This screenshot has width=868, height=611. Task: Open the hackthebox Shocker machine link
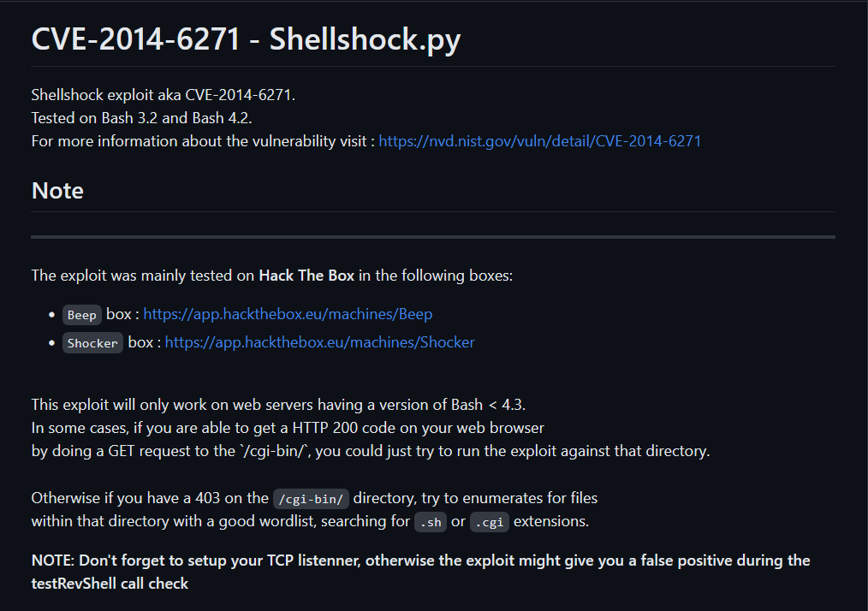pos(320,342)
